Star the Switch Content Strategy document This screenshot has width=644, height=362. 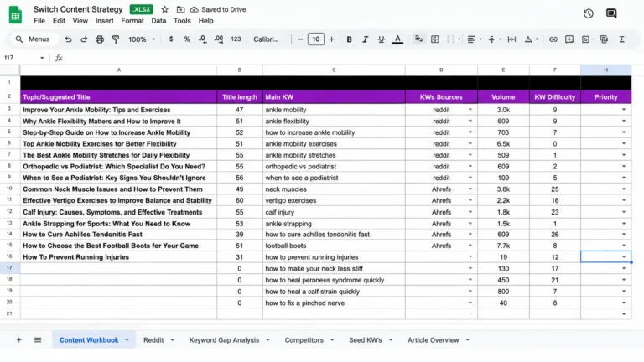click(x=164, y=9)
